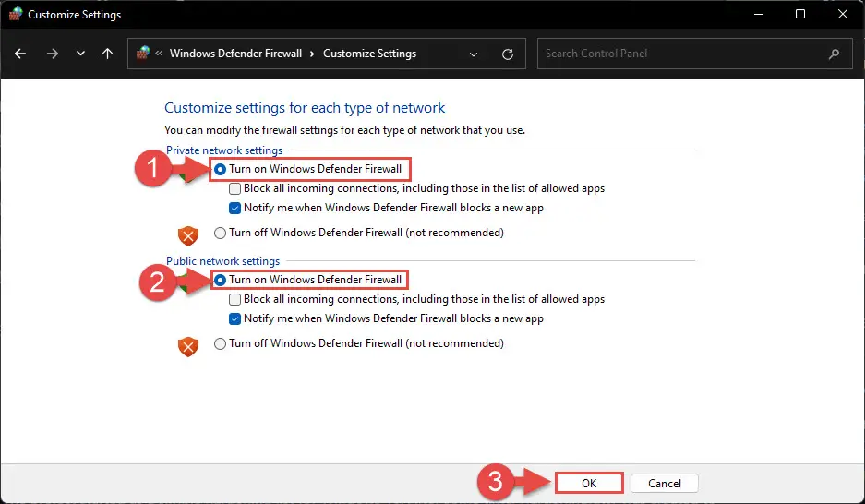Screen dimensions: 865x504
Task: Click the Cancel button
Action: pos(664,483)
